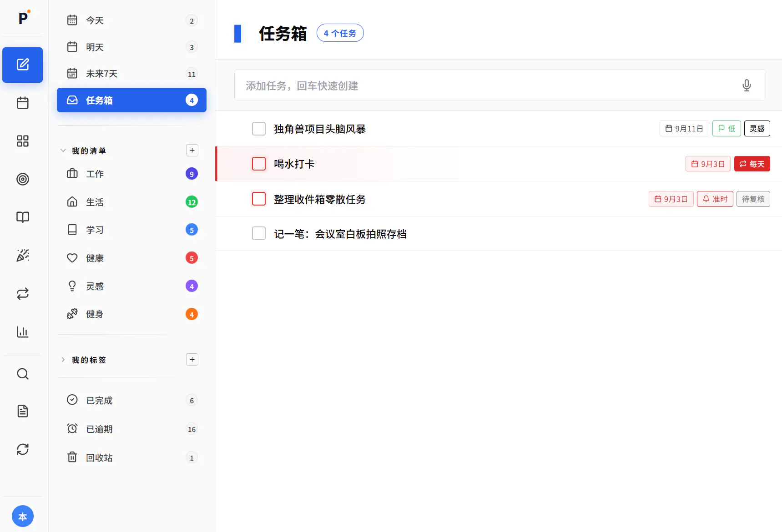Click the lightbulb icon beside 灵感
The width and height of the screenshot is (782, 532).
(72, 286)
